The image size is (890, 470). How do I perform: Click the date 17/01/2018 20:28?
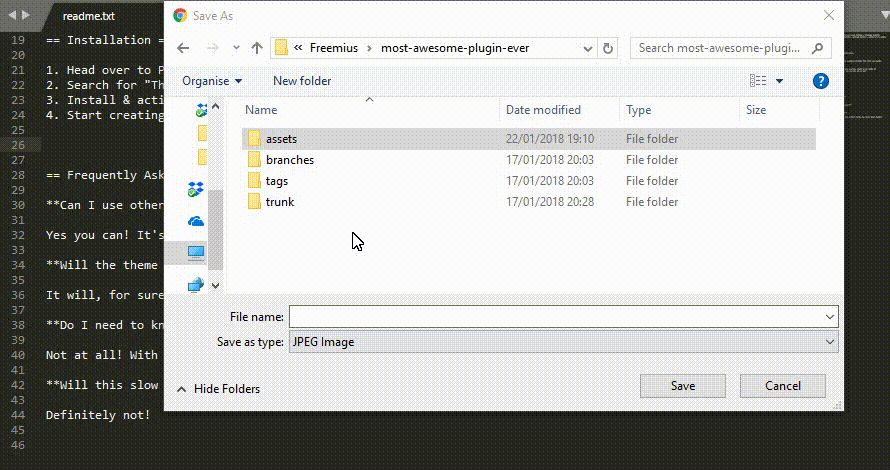(550, 202)
